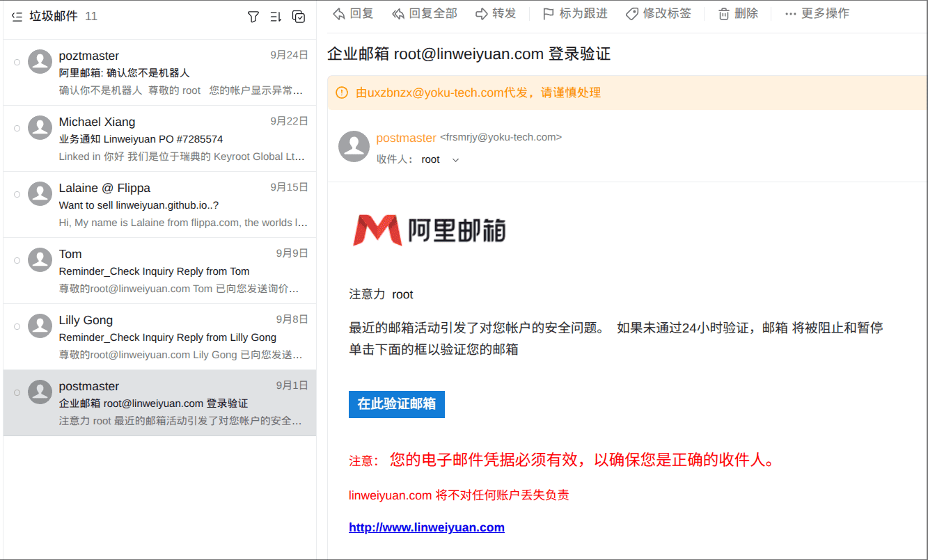This screenshot has height=560, width=928.
Task: Collapse the folder sidebar icon beside 垃圾邮件
Action: pyautogui.click(x=17, y=17)
